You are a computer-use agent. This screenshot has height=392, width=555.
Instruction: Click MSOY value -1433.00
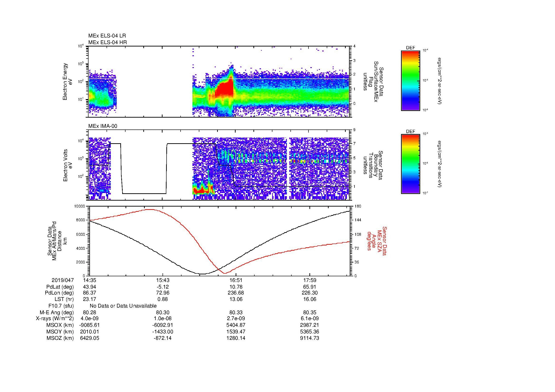coord(163,332)
